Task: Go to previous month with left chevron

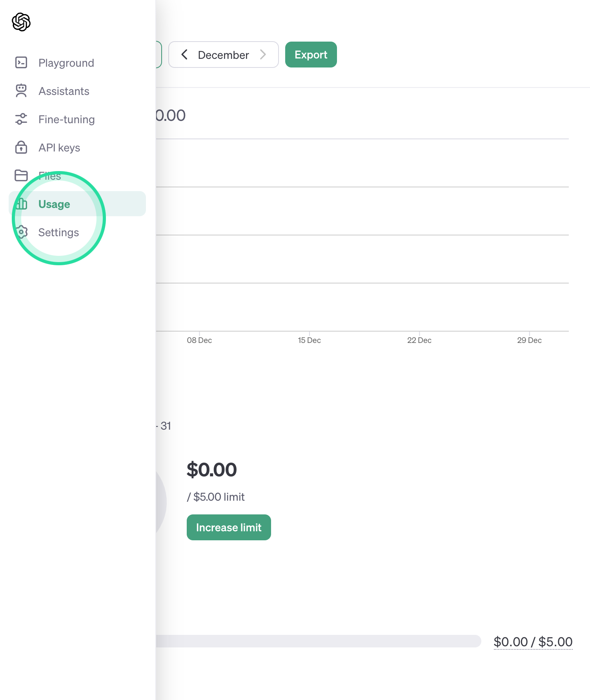Action: tap(184, 55)
